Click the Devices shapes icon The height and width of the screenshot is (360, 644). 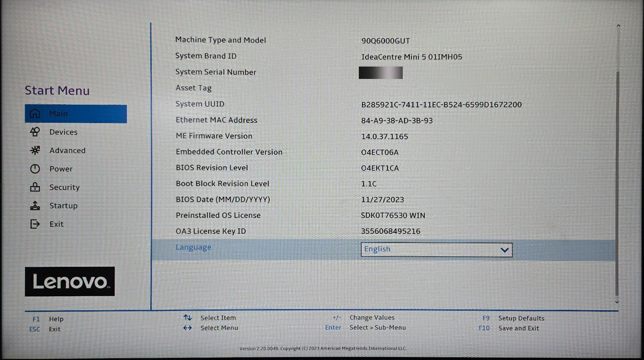(35, 132)
